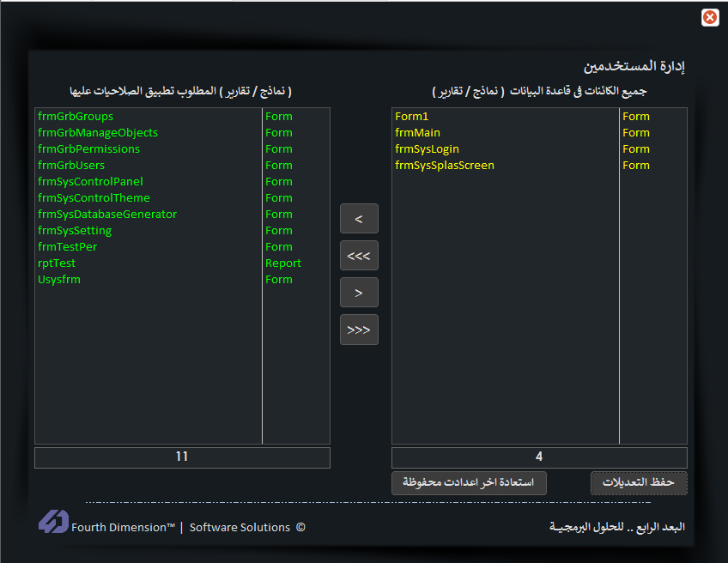Choose frmSysControlPanel from the left list
This screenshot has height=563, width=728.
pos(90,182)
